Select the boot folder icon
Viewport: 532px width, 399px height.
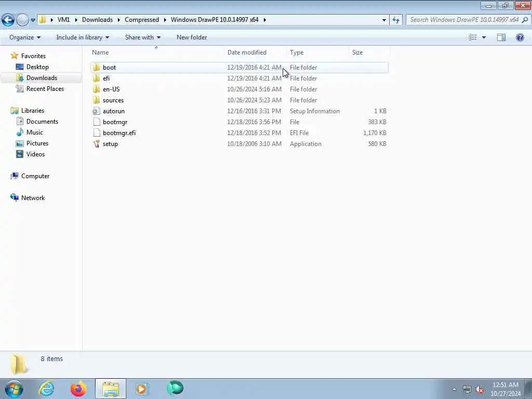click(96, 67)
